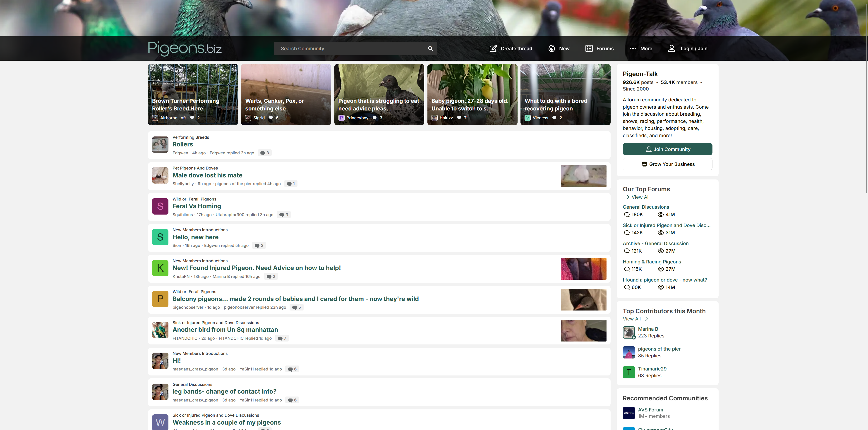Screen dimensions: 868x430
Task: Open View All under Our Top Forums
Action: tap(640, 197)
